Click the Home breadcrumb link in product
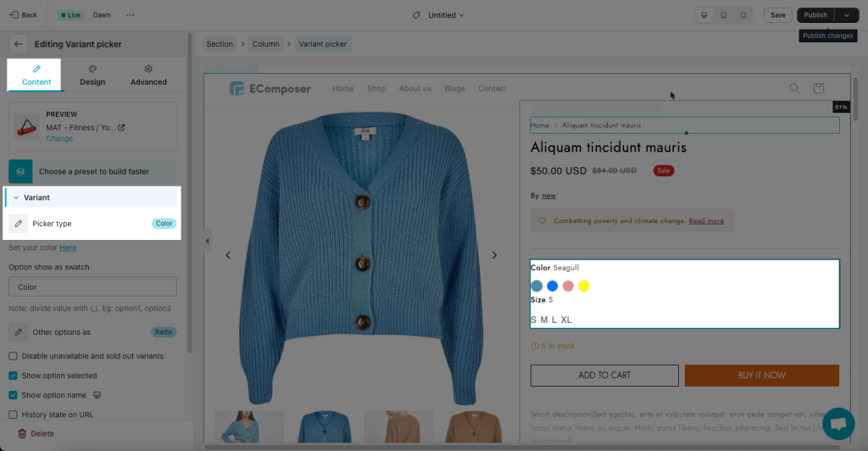Viewport: 868px width, 451px height. tap(540, 125)
